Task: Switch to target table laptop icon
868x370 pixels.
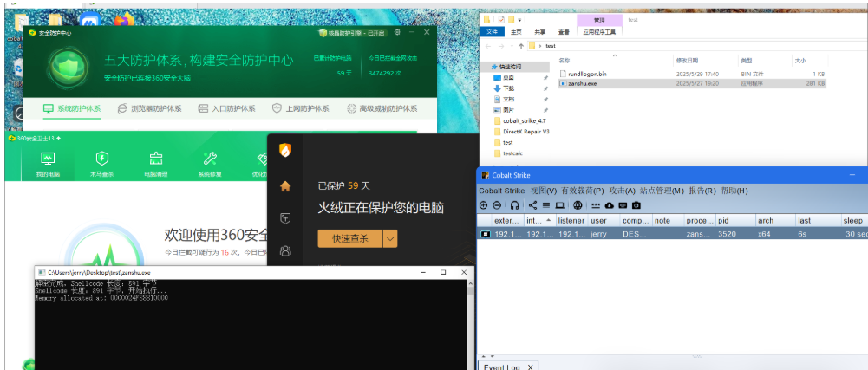Action: tap(559, 205)
